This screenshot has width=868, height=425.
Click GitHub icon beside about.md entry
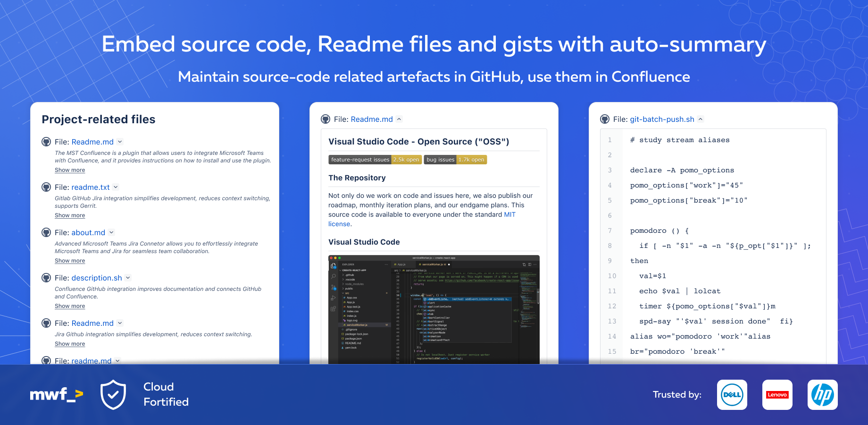click(x=46, y=232)
